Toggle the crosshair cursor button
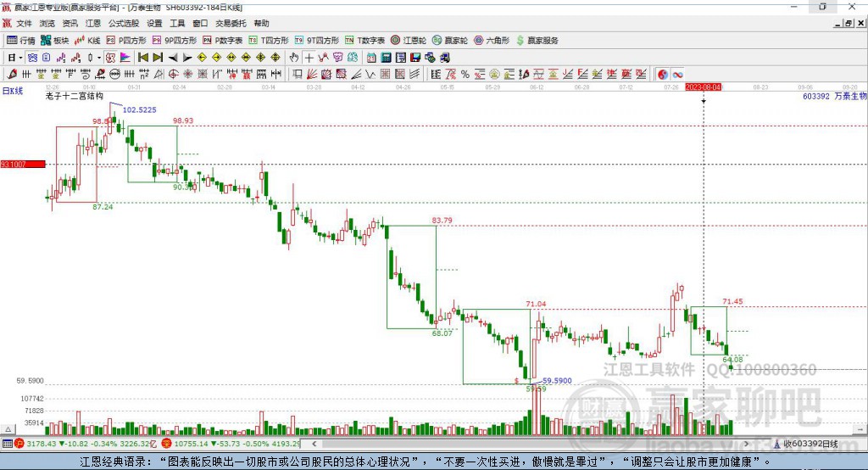 tap(309, 57)
